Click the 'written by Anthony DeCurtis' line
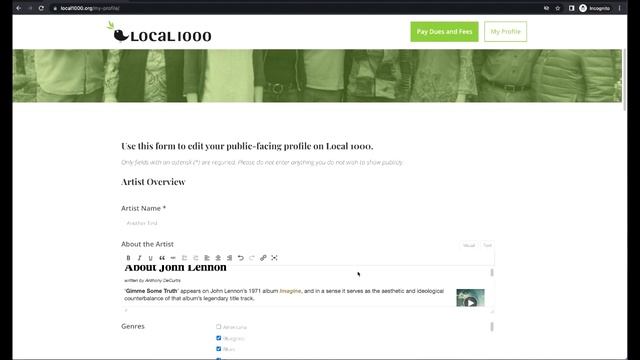This screenshot has width=640, height=360. [152, 280]
